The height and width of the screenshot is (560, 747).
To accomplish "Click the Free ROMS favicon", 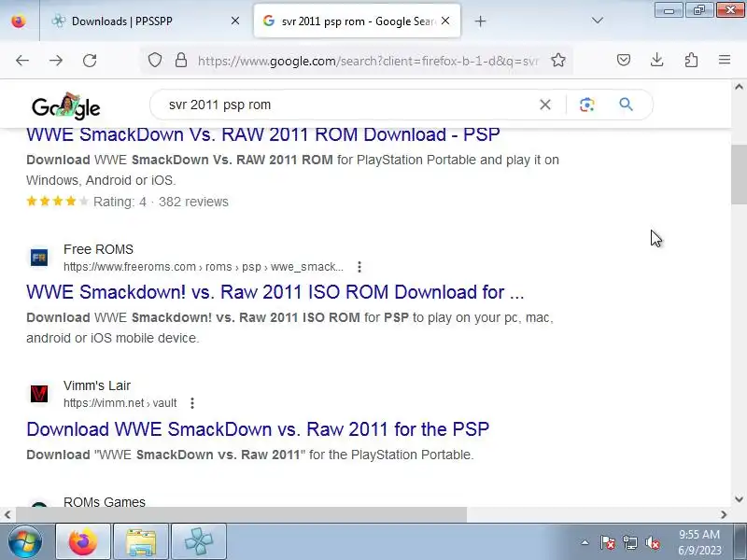I will [39, 258].
